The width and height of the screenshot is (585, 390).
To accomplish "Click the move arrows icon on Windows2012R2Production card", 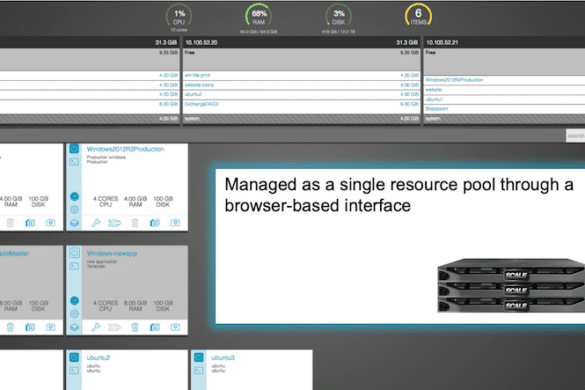I will point(115,223).
